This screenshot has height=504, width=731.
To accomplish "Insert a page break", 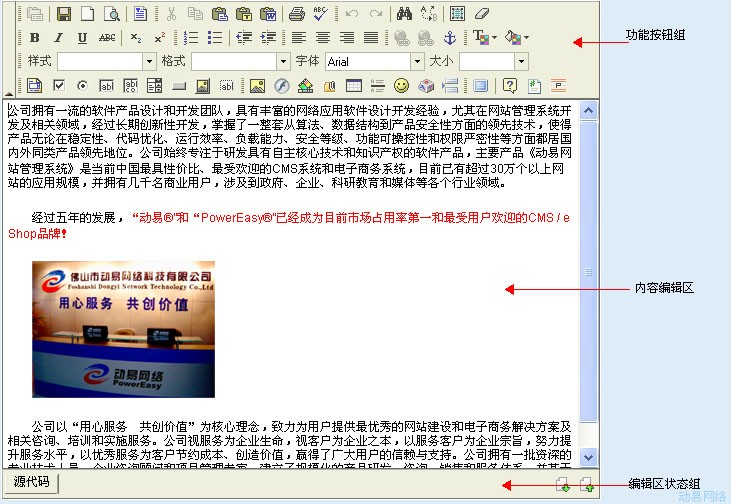I will [450, 85].
